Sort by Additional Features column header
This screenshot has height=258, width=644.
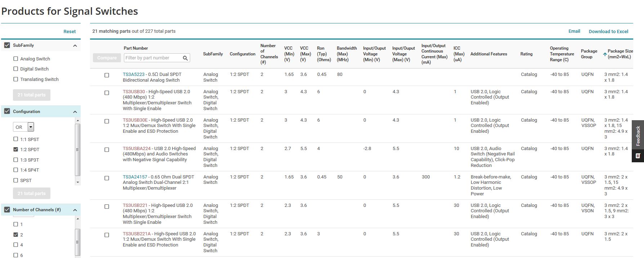pos(488,54)
